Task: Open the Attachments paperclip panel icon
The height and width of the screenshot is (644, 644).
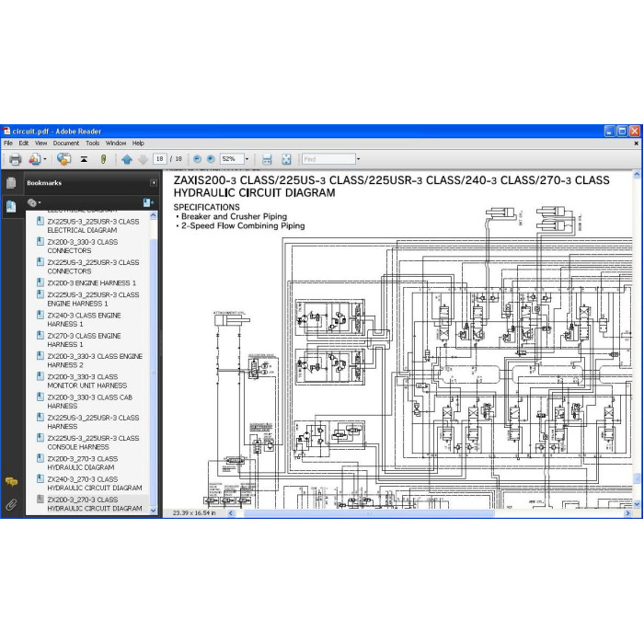Action: point(11,504)
